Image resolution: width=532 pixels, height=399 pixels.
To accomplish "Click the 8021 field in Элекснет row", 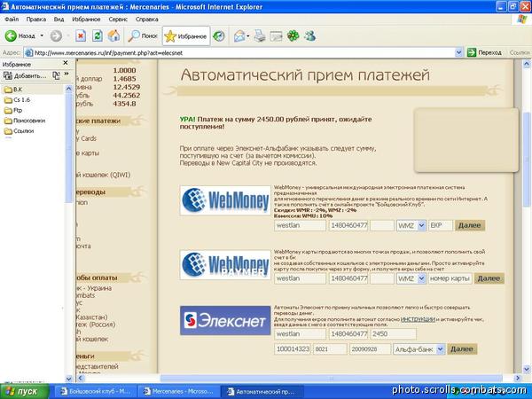I will coord(330,349).
